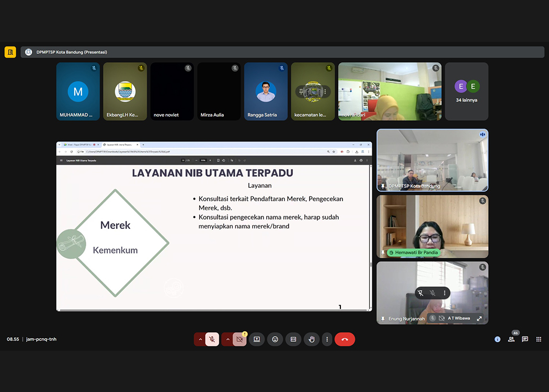Raise your hand in the meeting
This screenshot has height=392, width=549.
click(312, 339)
